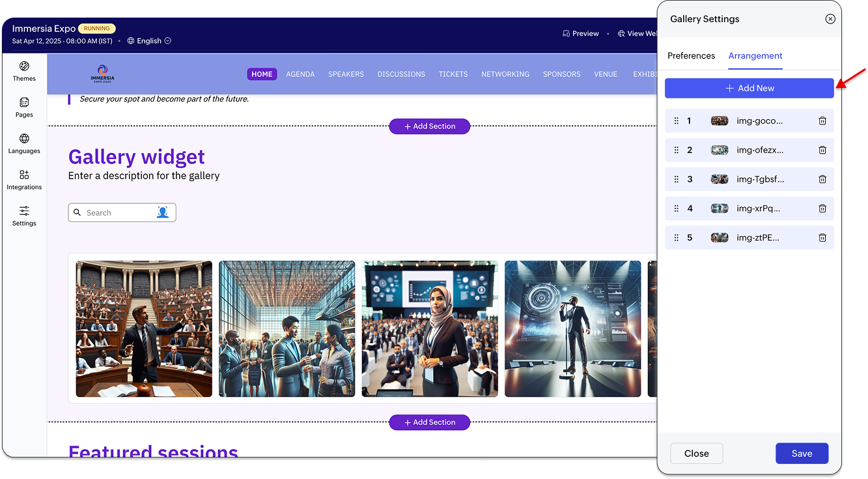Image resolution: width=868 pixels, height=479 pixels.
Task: Select the stage presenter gallery image
Action: (x=573, y=329)
